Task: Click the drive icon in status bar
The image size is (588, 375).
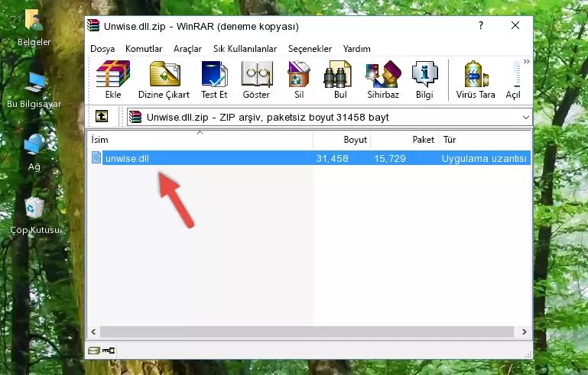Action: pyautogui.click(x=94, y=351)
